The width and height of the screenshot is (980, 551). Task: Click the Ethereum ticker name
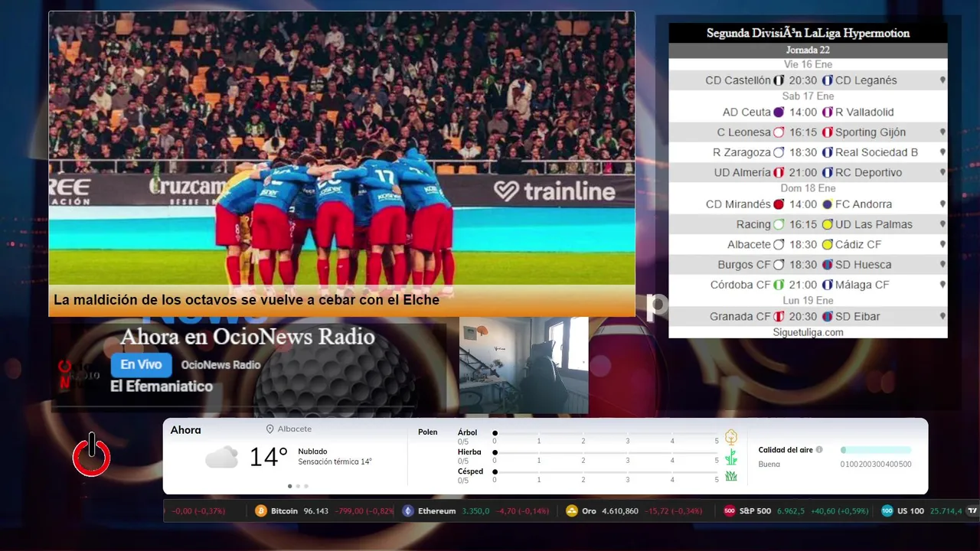click(x=436, y=511)
